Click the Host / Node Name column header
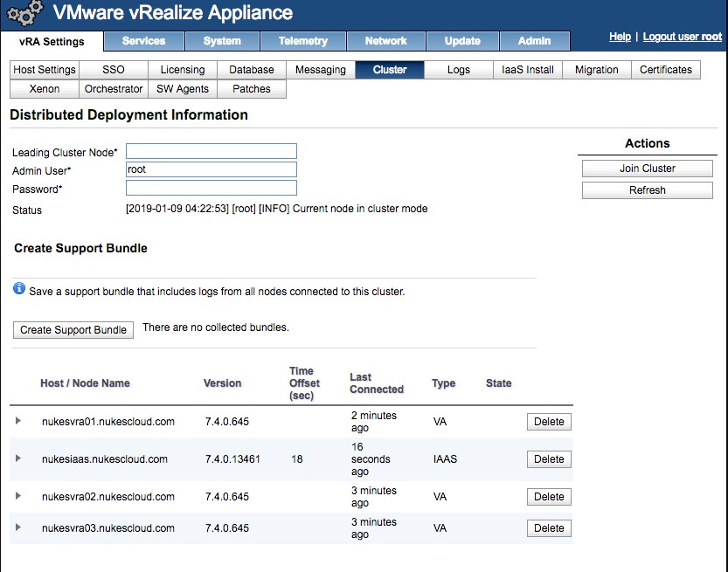This screenshot has width=728, height=572. click(x=85, y=383)
